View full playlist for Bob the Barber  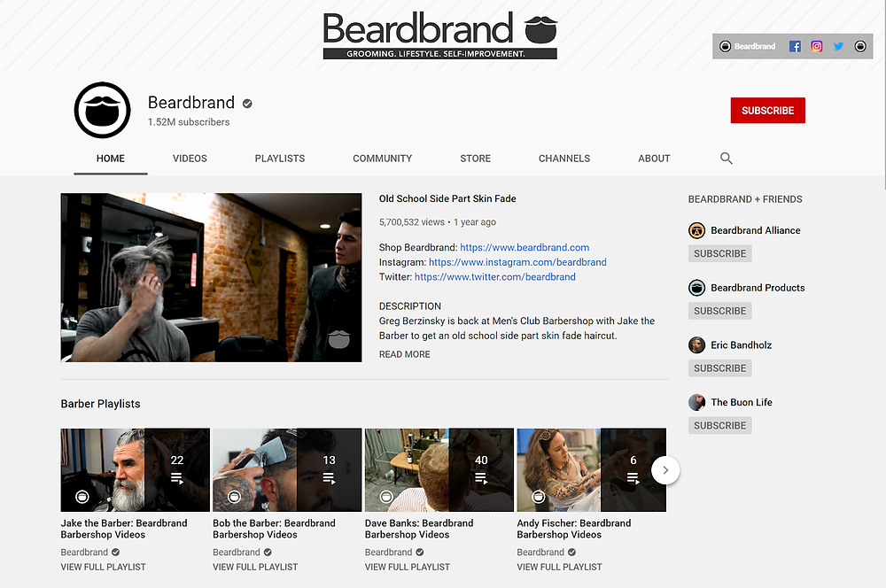point(255,567)
